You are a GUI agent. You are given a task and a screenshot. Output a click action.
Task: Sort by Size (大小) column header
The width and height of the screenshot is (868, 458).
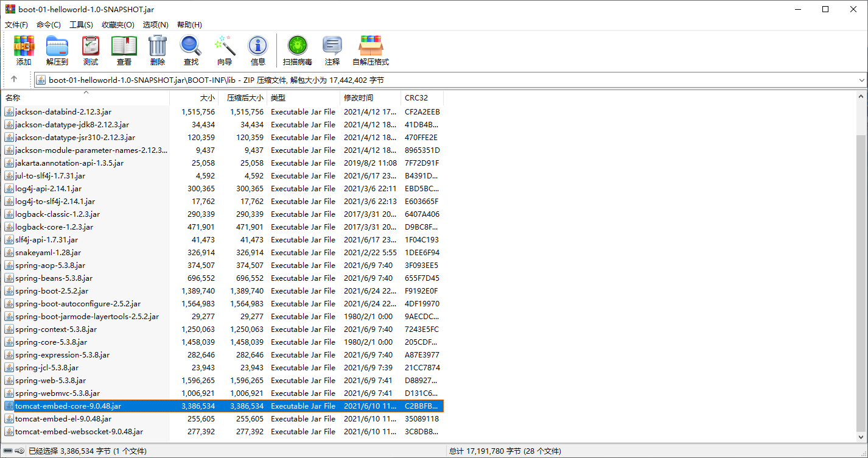194,97
